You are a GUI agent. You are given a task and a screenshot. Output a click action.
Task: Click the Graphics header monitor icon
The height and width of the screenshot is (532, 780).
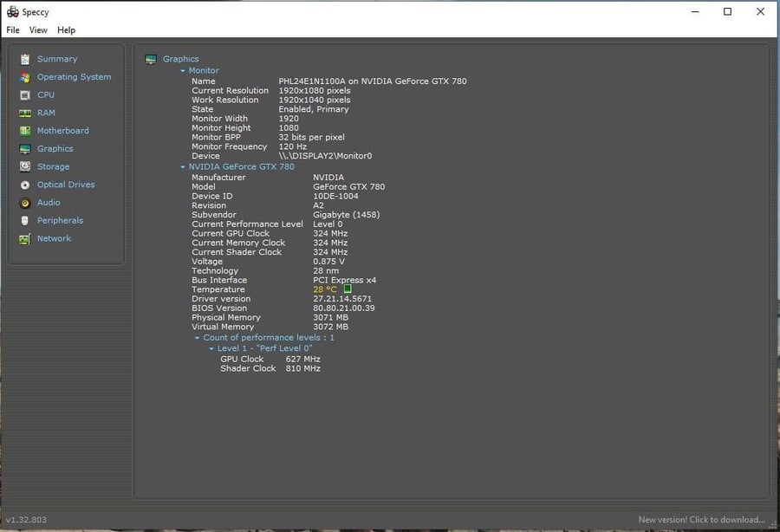[151, 59]
